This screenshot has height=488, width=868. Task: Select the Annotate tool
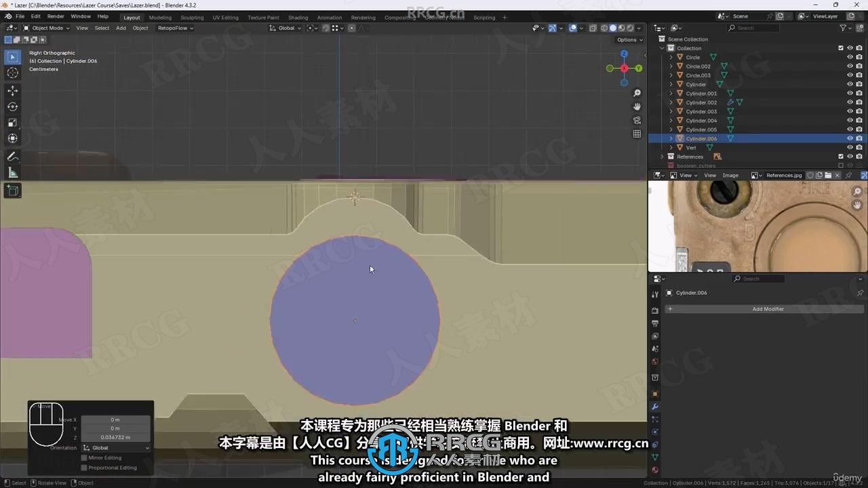click(12, 157)
